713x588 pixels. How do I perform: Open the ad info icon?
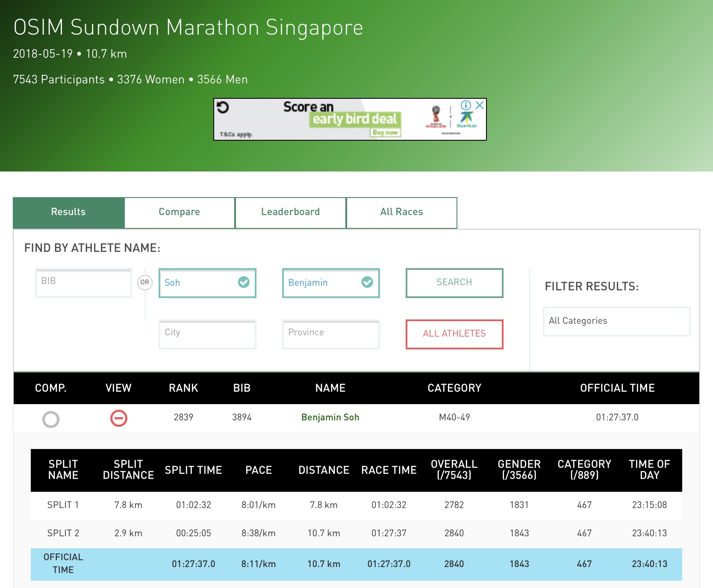click(466, 105)
